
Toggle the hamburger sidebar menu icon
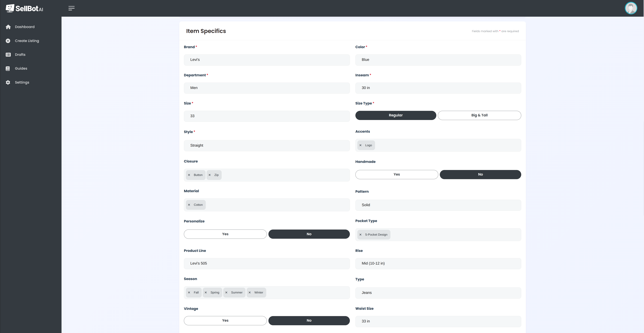[x=71, y=8]
